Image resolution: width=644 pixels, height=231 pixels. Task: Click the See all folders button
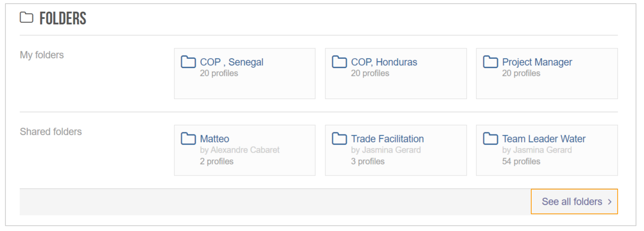pos(574,201)
